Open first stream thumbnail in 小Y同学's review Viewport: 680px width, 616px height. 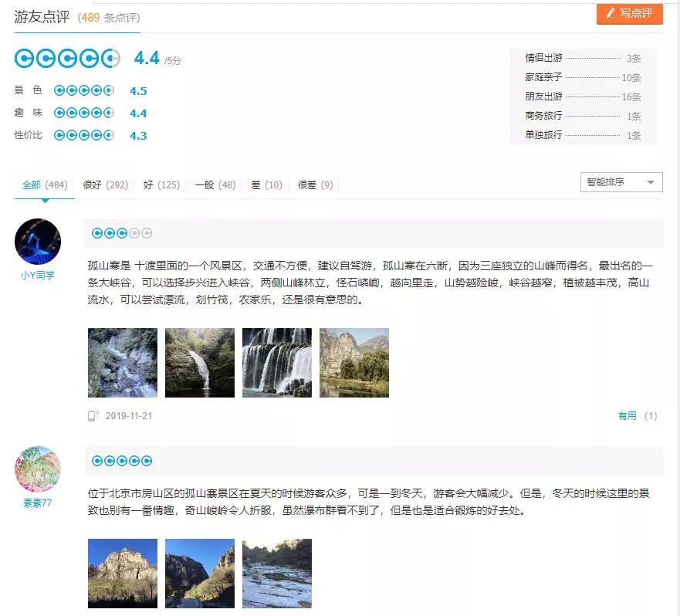pyautogui.click(x=123, y=363)
